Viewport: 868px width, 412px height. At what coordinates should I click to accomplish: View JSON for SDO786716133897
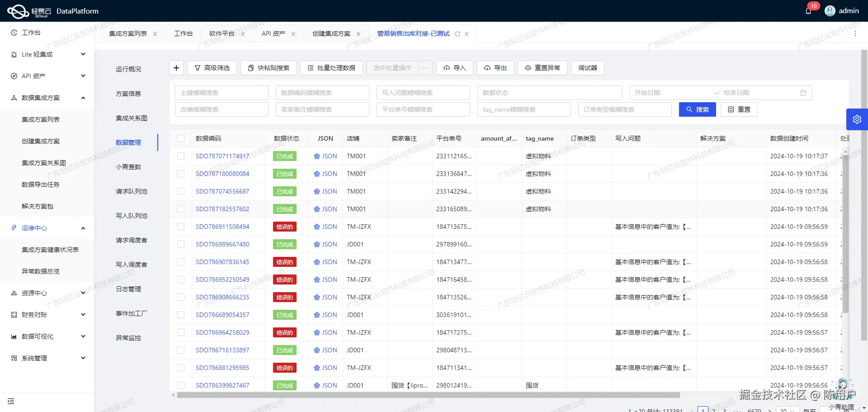tap(325, 350)
